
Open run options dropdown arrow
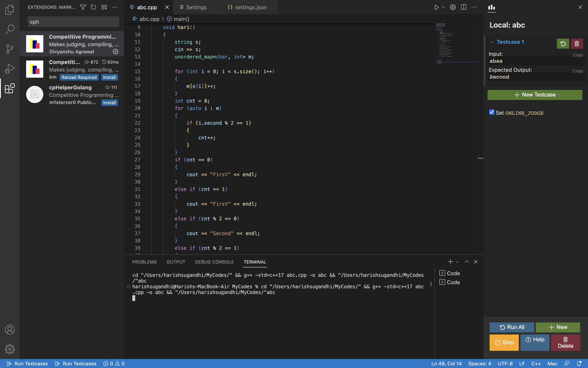[x=443, y=7]
